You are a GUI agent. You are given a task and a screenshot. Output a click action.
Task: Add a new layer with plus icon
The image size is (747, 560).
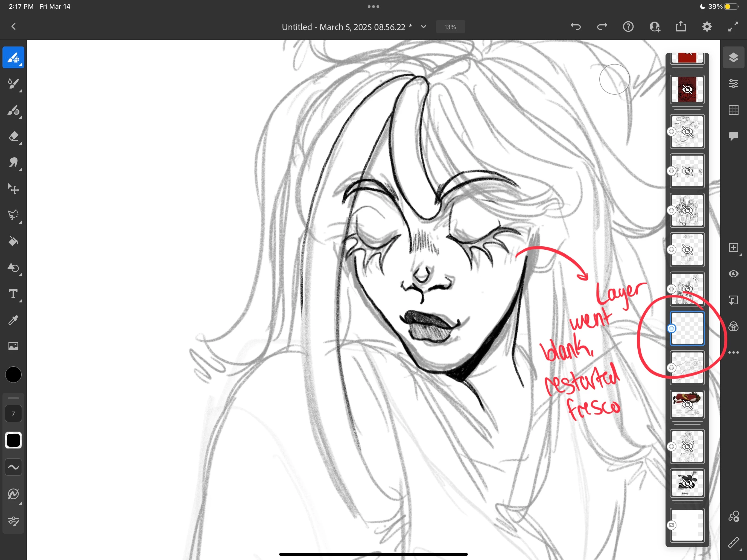pos(733,247)
